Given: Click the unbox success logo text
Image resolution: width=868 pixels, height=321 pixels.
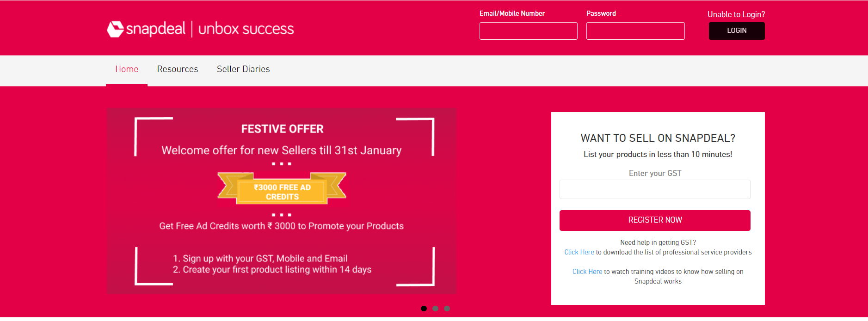Looking at the screenshot, I should pyautogui.click(x=246, y=29).
